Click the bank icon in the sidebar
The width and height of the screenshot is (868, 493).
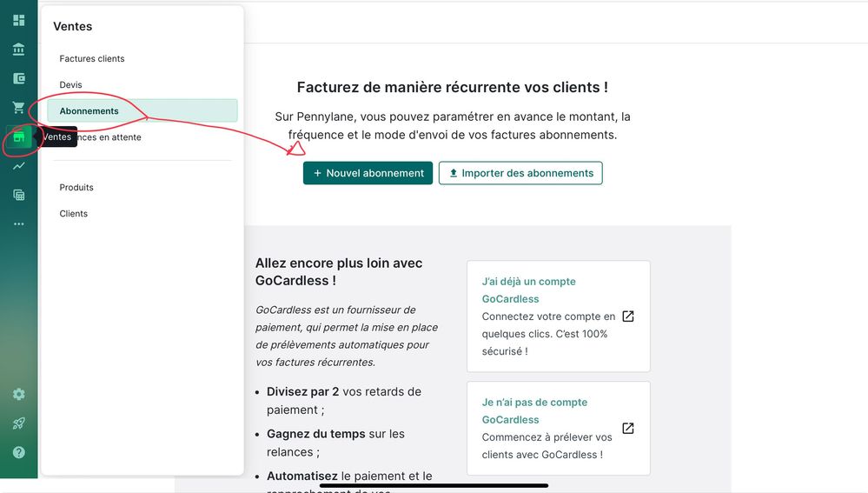tap(18, 50)
